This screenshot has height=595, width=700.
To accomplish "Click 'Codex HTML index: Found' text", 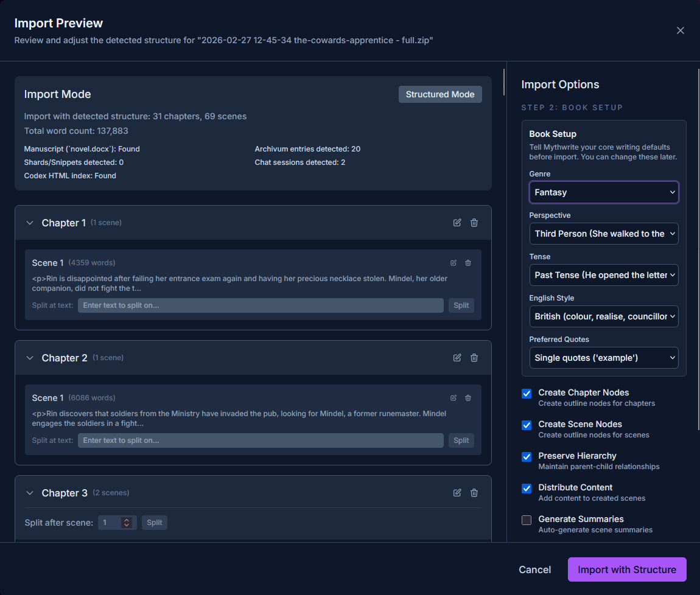I will point(70,176).
